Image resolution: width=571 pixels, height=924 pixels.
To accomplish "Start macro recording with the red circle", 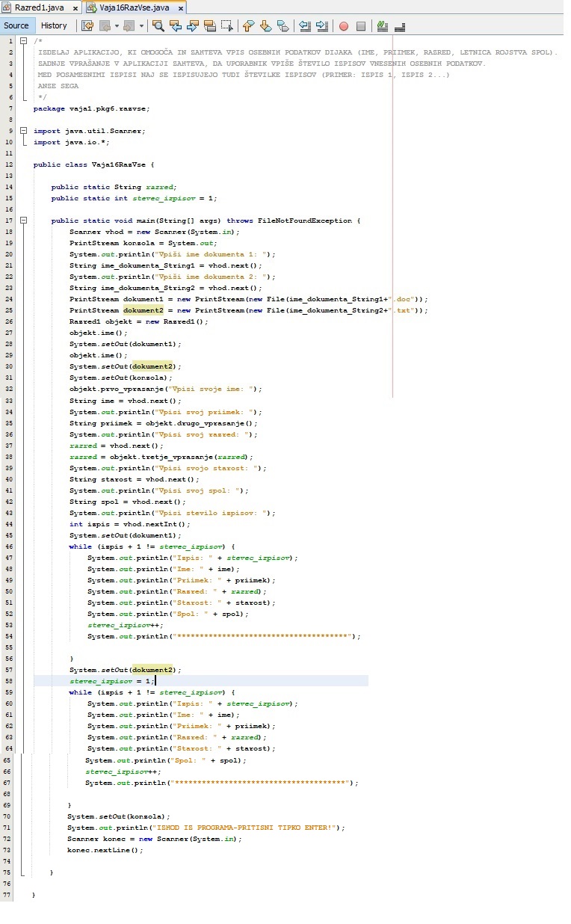I will (344, 26).
